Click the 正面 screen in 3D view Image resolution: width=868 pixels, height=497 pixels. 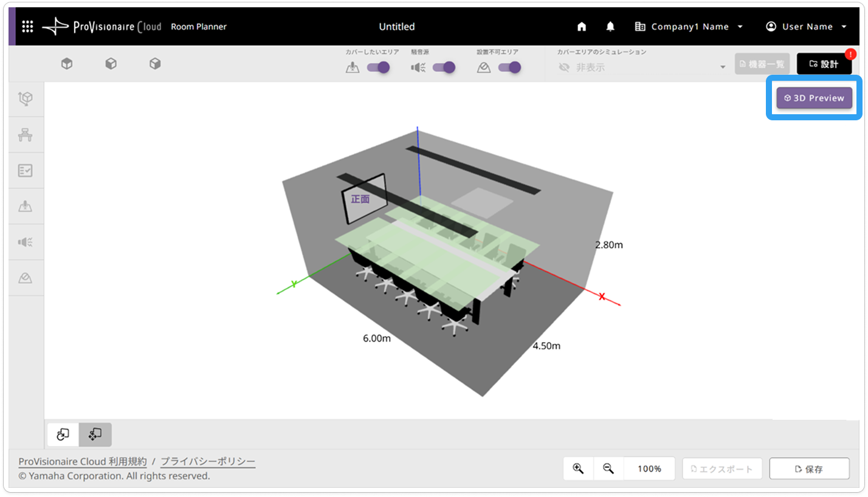tap(365, 199)
